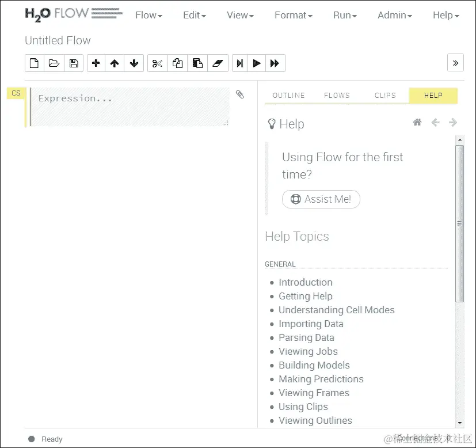Run all cells with the fast-forward icon
Screen dimensions: 476x448
coord(275,63)
